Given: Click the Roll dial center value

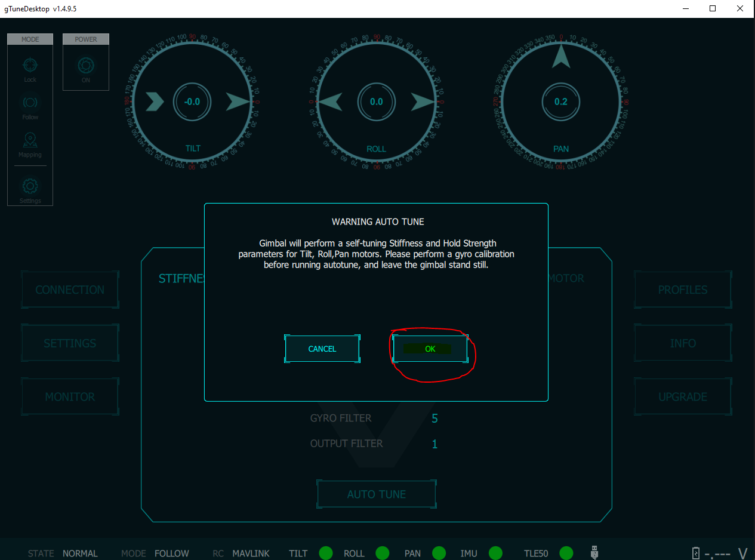Looking at the screenshot, I should 376,101.
